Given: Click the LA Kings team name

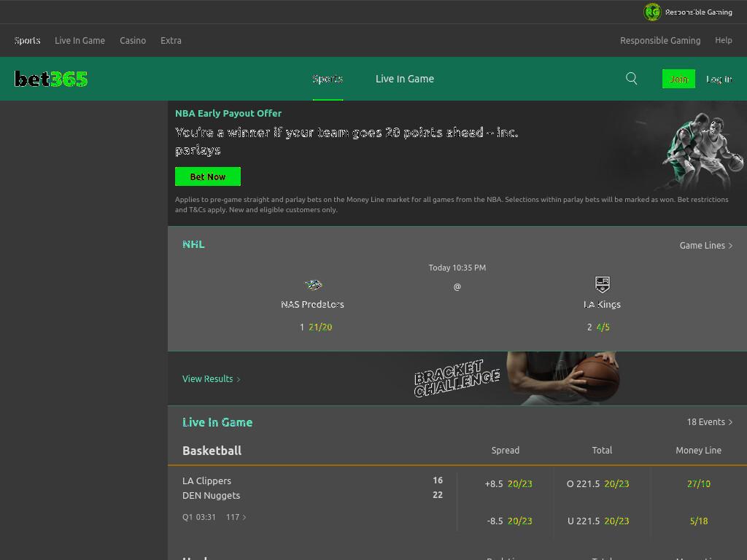Looking at the screenshot, I should point(602,304).
